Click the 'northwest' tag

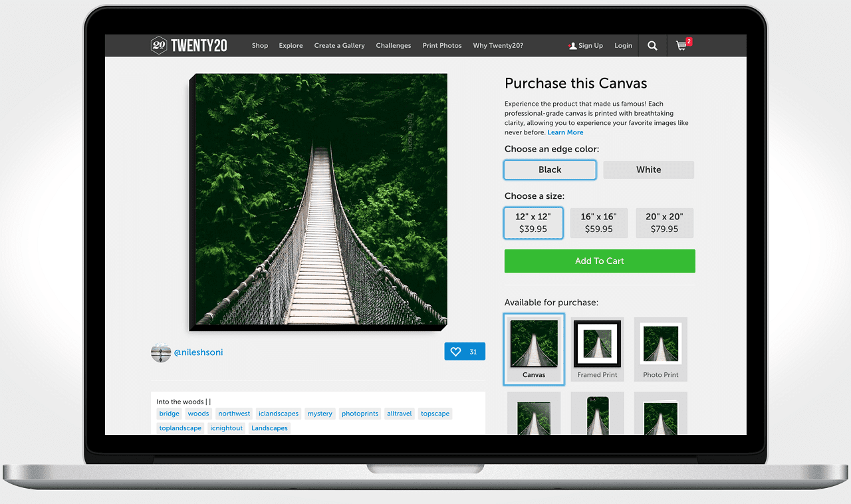pos(234,414)
